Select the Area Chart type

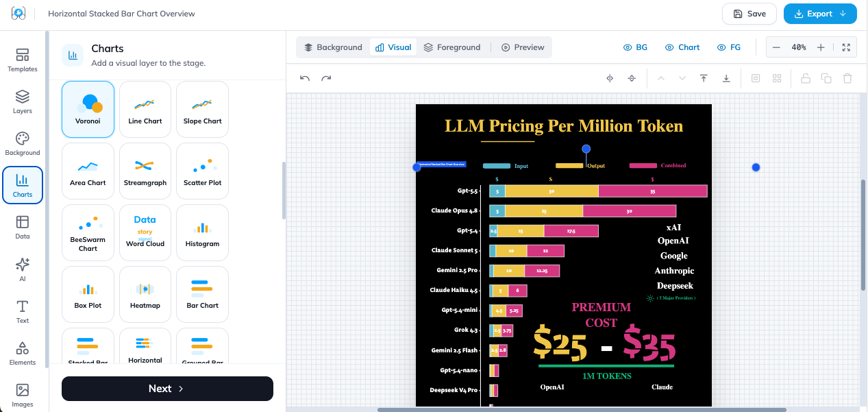pyautogui.click(x=88, y=171)
